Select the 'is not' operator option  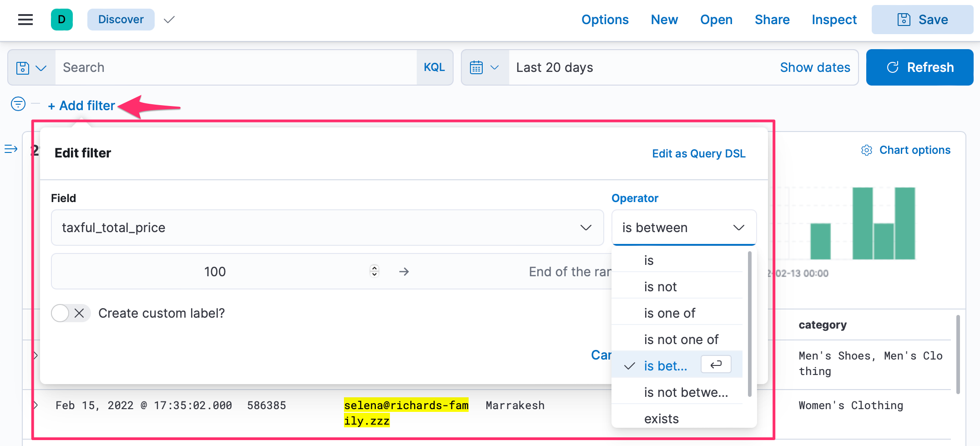click(x=660, y=287)
